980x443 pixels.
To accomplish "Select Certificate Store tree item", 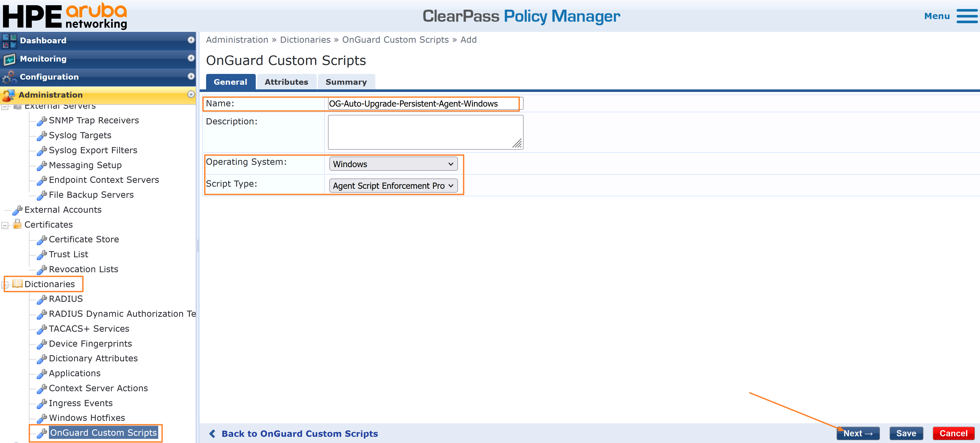I will coord(84,240).
